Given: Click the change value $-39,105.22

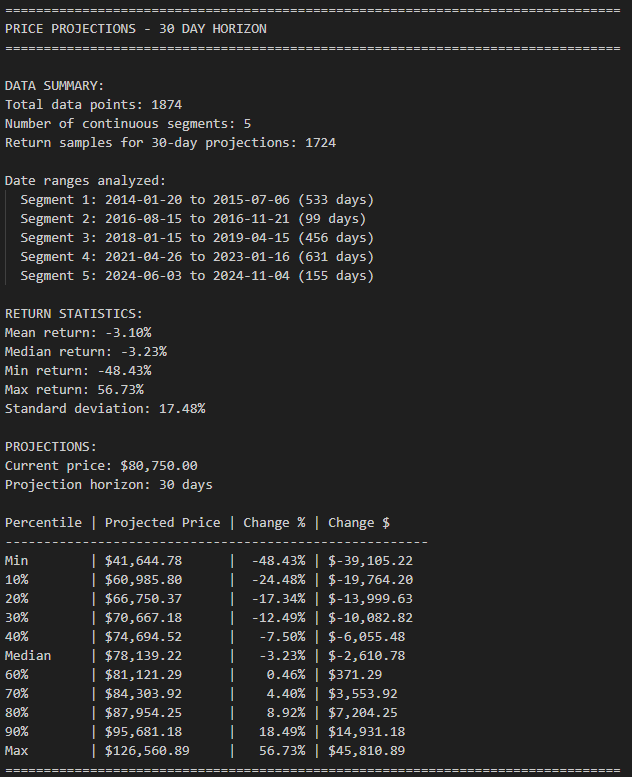Looking at the screenshot, I should (x=370, y=560).
